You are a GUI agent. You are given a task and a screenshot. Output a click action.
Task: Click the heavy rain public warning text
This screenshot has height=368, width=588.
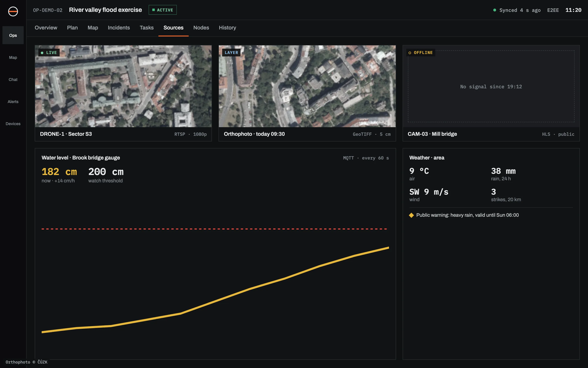pyautogui.click(x=468, y=215)
